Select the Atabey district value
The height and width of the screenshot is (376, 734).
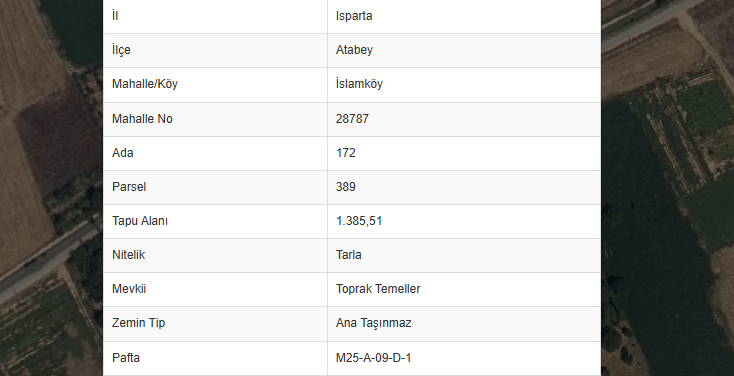pyautogui.click(x=354, y=50)
